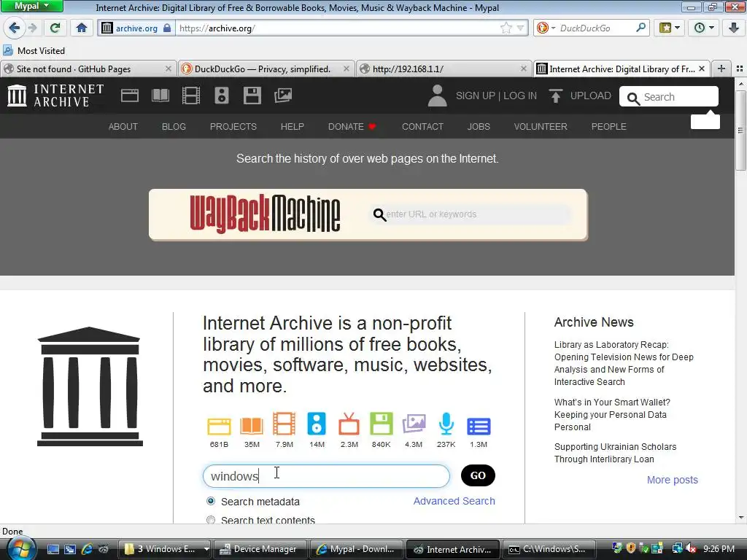Go back with the browser Back arrow

click(15, 28)
